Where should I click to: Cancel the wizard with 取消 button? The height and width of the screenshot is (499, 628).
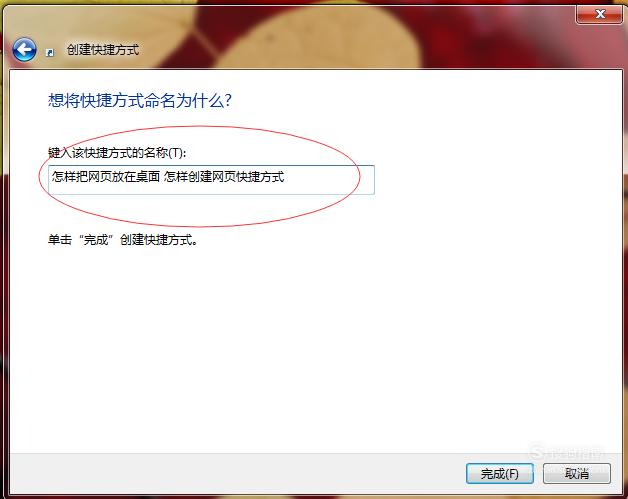click(x=577, y=474)
